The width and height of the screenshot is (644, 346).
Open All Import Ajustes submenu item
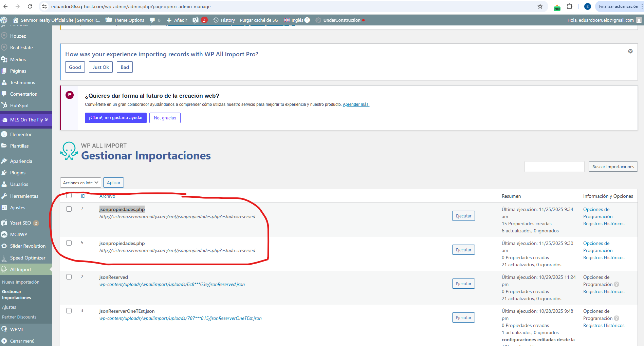(x=9, y=307)
